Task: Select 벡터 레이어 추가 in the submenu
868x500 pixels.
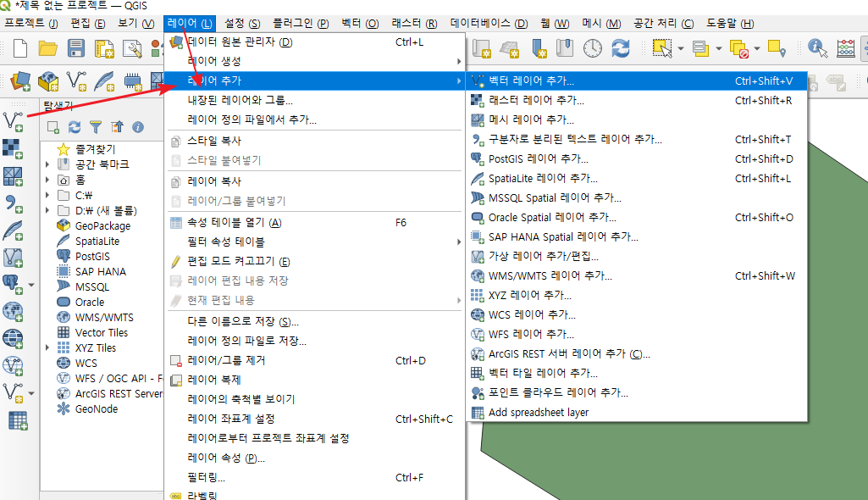Action: pyautogui.click(x=637, y=81)
